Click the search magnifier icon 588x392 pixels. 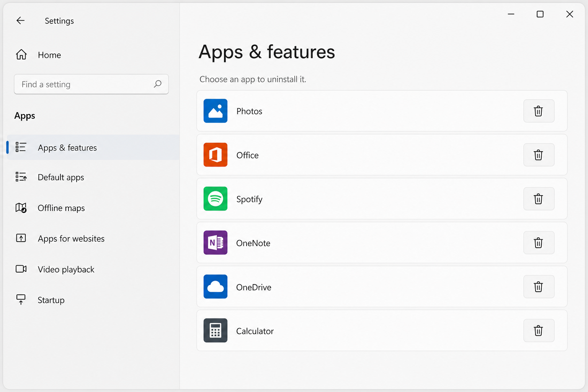point(158,84)
